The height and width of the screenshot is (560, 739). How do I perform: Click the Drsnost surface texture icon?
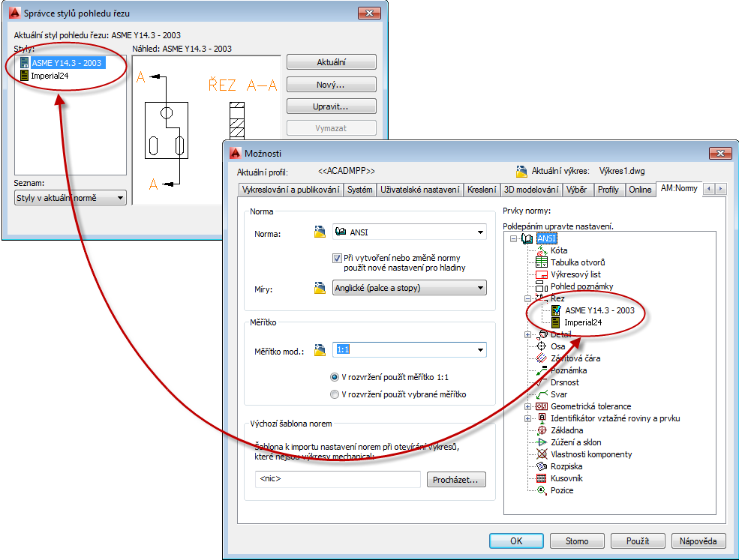(x=542, y=382)
